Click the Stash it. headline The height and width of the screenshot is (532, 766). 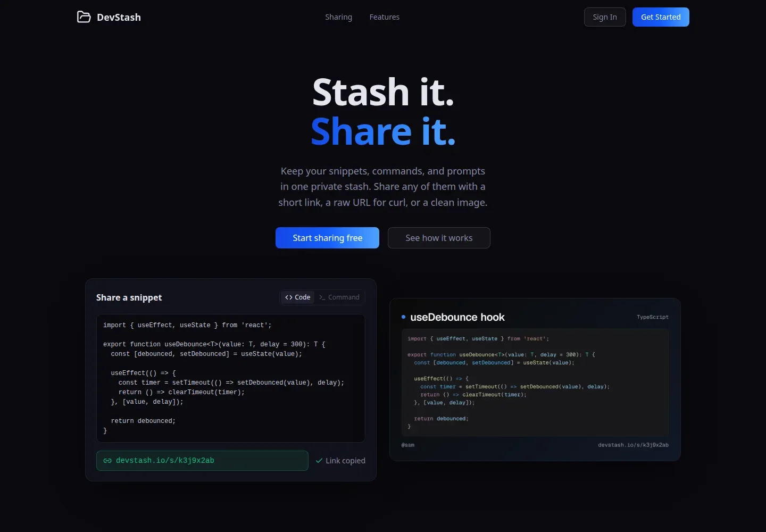(383, 92)
